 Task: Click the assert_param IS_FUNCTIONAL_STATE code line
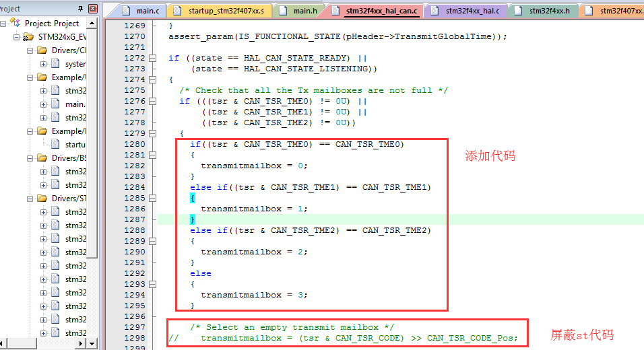pyautogui.click(x=337, y=36)
